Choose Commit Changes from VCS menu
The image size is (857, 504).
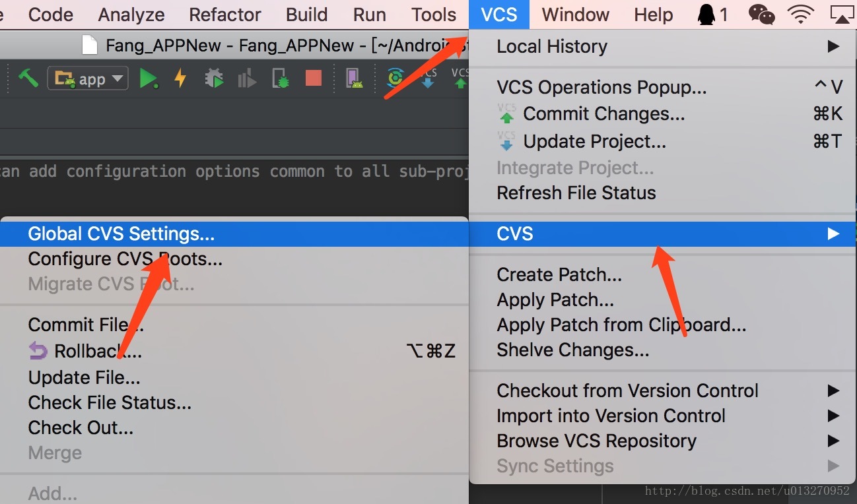(603, 114)
